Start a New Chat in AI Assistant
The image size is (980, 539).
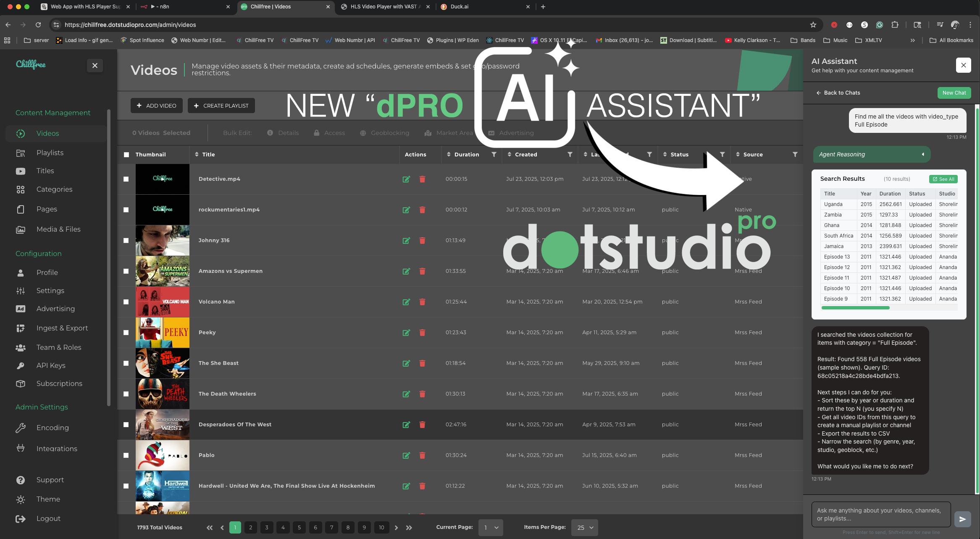954,93
